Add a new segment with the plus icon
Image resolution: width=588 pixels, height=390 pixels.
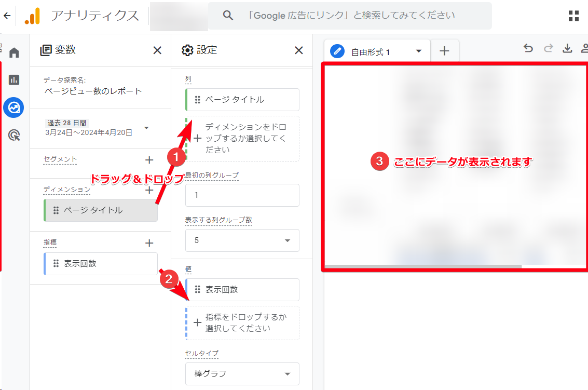coord(149,160)
